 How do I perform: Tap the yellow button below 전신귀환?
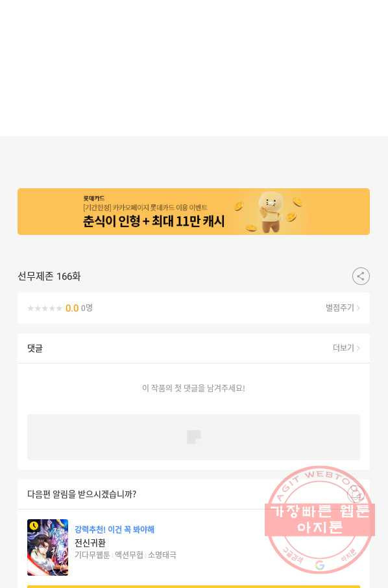[193, 587]
